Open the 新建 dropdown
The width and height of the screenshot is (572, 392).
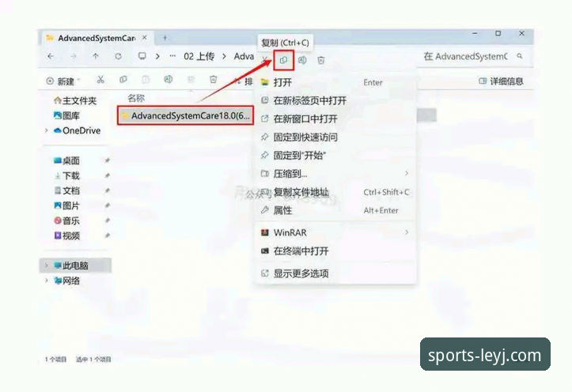pyautogui.click(x=63, y=81)
